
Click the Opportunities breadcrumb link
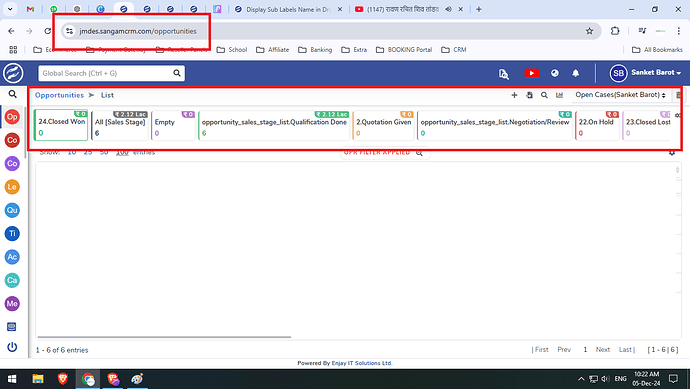(x=59, y=95)
